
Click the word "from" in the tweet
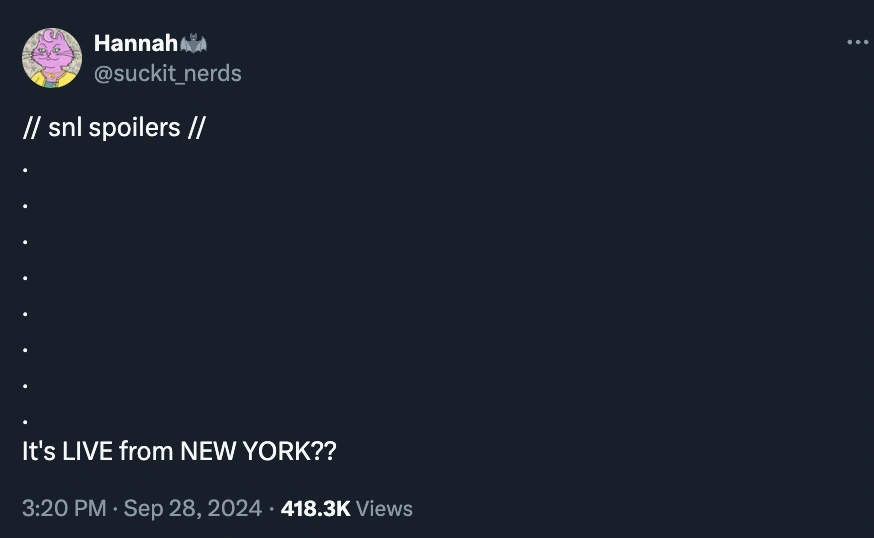[x=146, y=451]
